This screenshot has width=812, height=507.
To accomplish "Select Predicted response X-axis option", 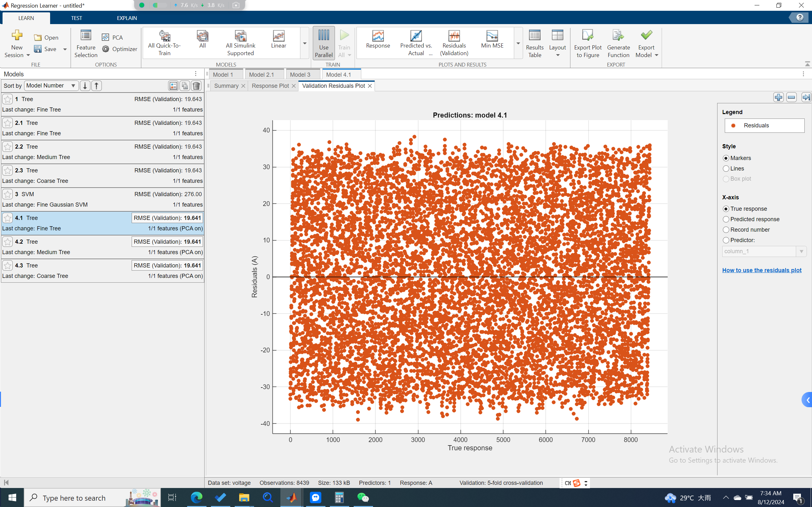I will click(726, 219).
